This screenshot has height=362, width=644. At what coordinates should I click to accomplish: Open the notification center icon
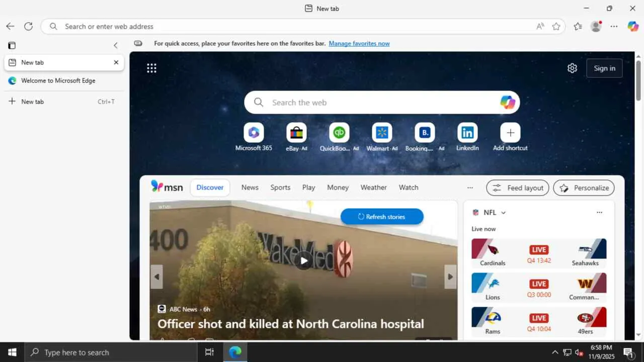click(x=628, y=352)
